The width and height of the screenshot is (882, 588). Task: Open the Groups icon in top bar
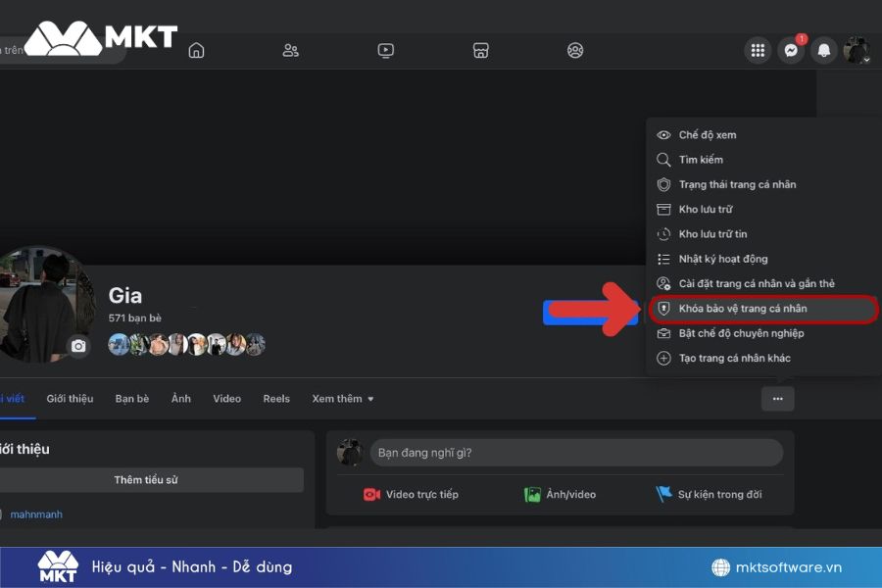click(x=575, y=50)
